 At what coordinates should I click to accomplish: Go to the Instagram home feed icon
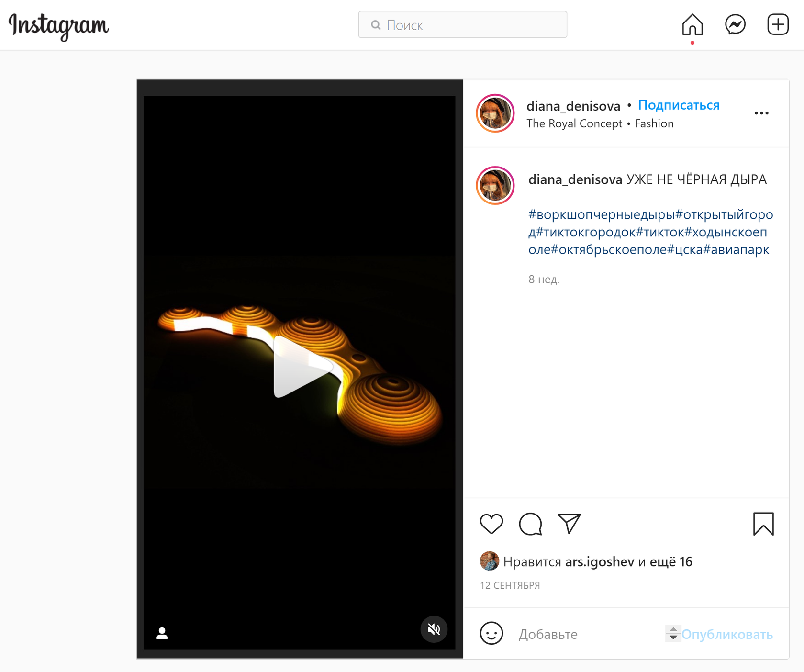click(x=692, y=24)
